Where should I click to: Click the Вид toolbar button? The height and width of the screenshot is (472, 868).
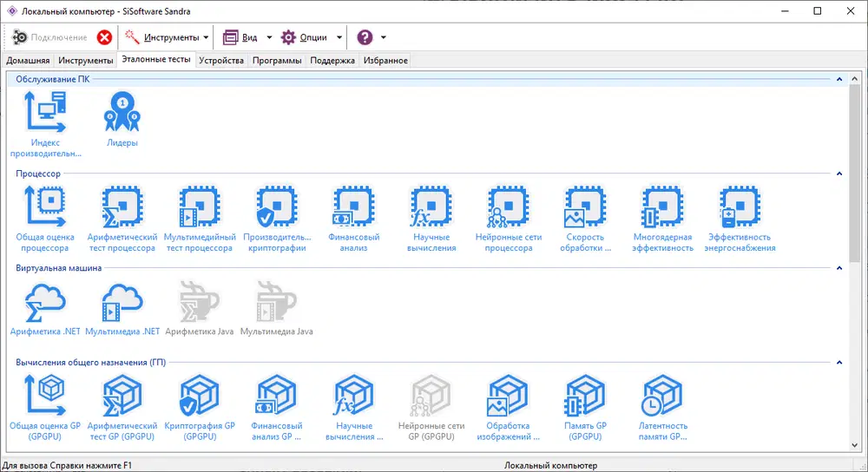241,37
